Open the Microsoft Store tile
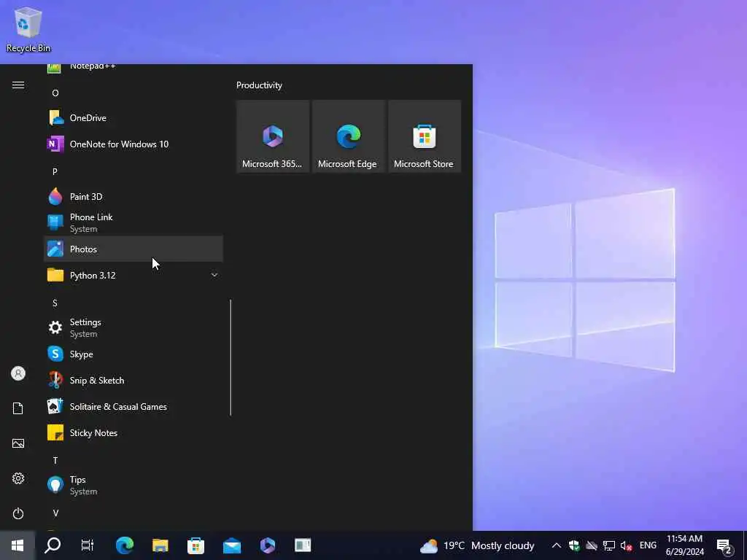This screenshot has width=747, height=560. click(425, 136)
